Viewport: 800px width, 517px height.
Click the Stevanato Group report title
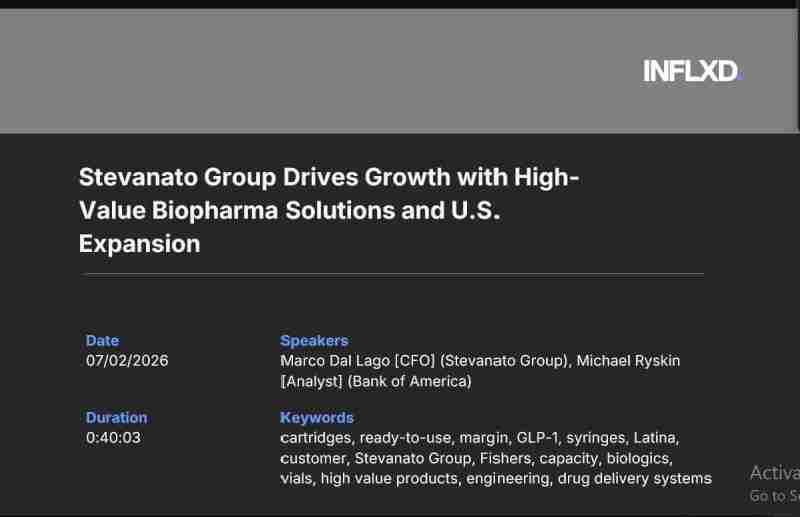click(x=329, y=211)
